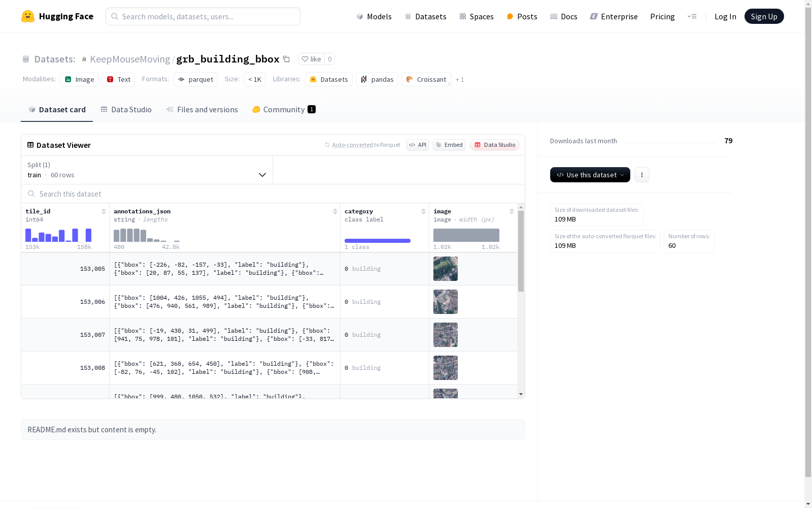Viewport: 812px width, 508px height.
Task: Open image thumbnail for row 153,008
Action: pos(446,368)
